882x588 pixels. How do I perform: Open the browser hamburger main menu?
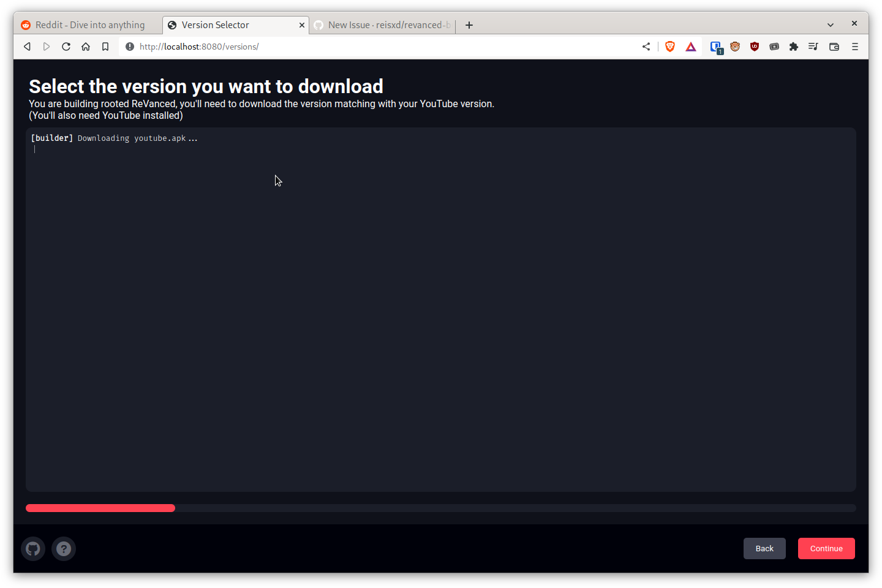[855, 47]
